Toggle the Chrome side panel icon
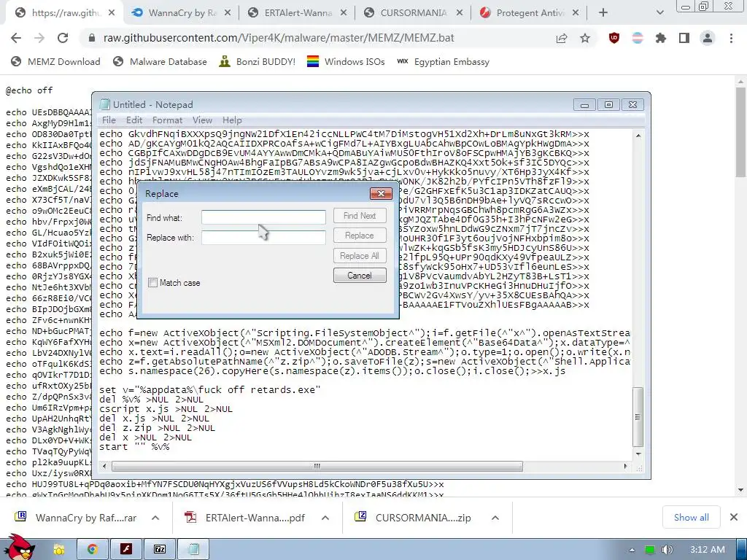Viewport: 747px width, 560px height. (684, 38)
